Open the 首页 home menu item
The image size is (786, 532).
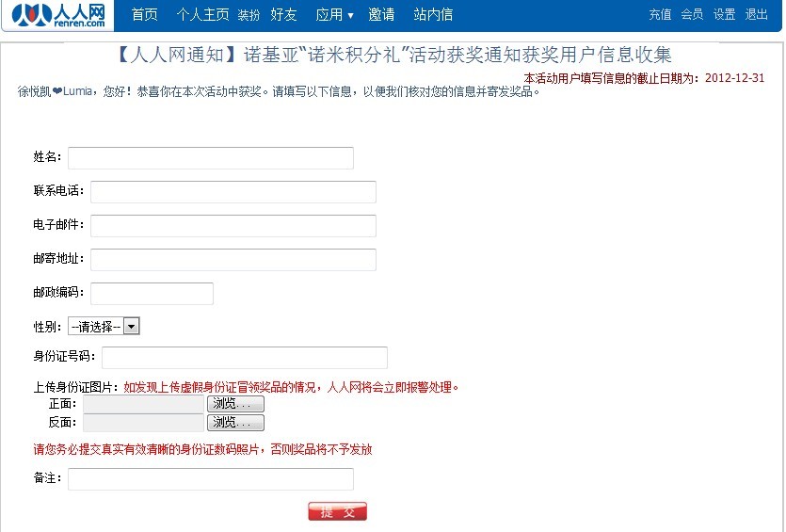coord(144,14)
